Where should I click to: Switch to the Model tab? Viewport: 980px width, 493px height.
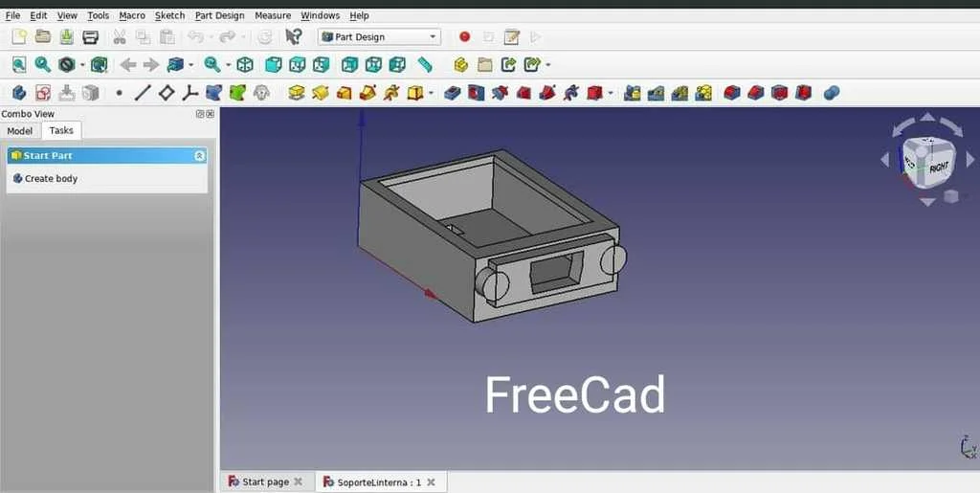[20, 131]
